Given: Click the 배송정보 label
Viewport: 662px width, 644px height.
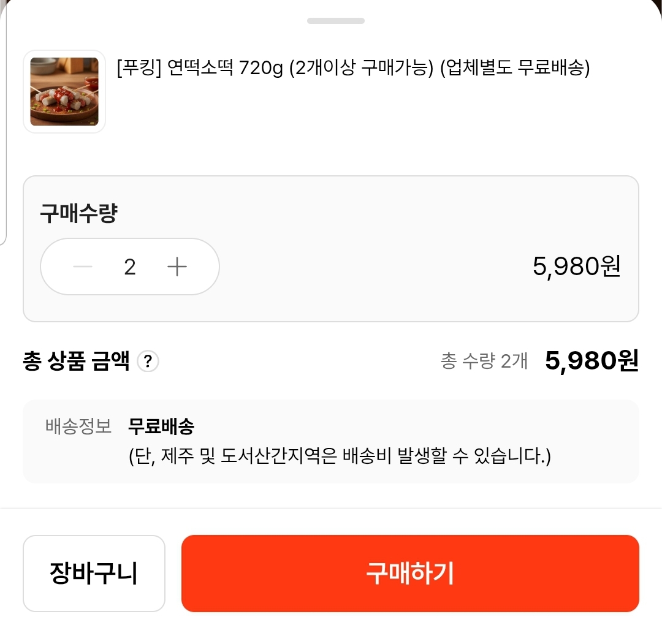Looking at the screenshot, I should [x=78, y=426].
